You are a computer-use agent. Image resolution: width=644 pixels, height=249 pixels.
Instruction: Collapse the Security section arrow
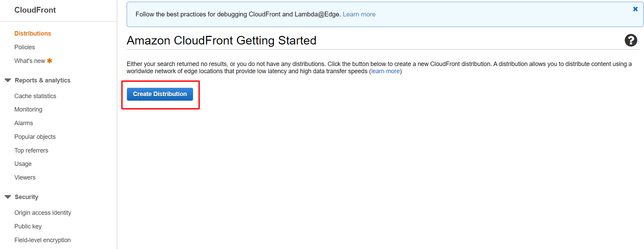tap(8, 197)
